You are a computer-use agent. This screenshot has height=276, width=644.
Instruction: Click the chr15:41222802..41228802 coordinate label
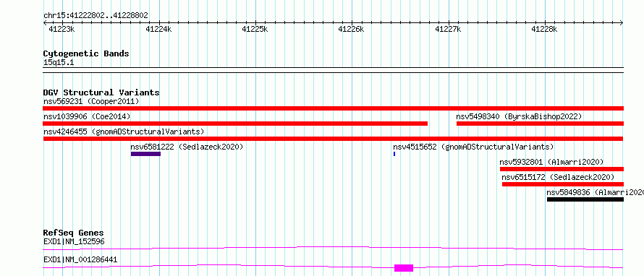pos(96,16)
